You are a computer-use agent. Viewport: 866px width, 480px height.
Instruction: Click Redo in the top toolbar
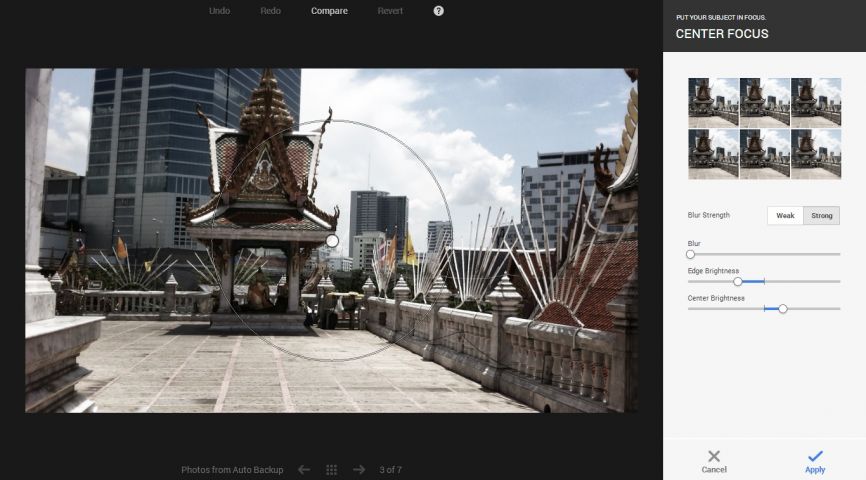click(270, 11)
